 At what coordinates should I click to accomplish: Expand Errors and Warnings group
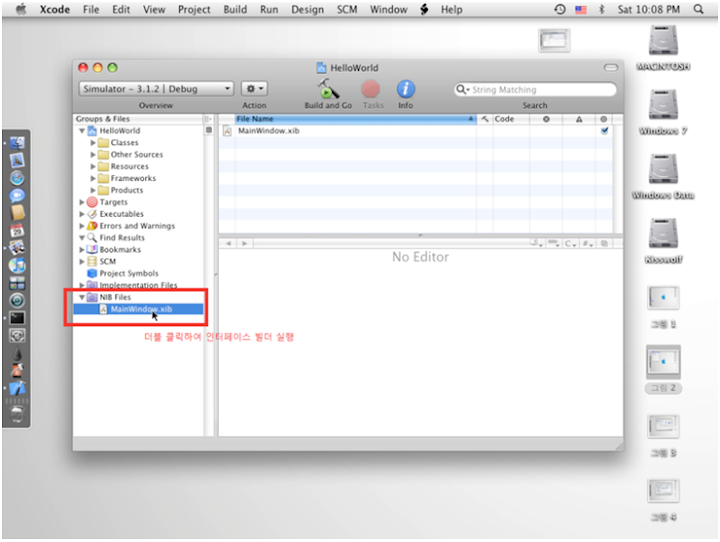tap(82, 226)
